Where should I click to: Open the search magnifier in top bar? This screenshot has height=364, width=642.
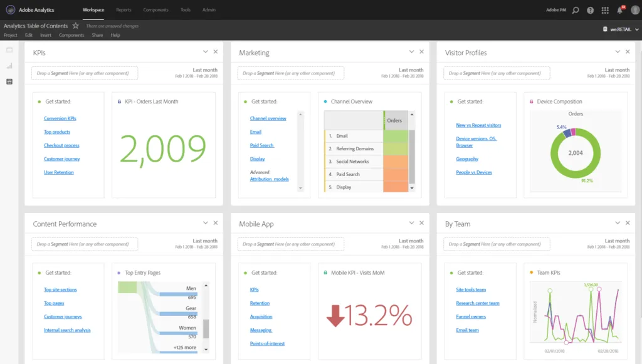click(576, 10)
